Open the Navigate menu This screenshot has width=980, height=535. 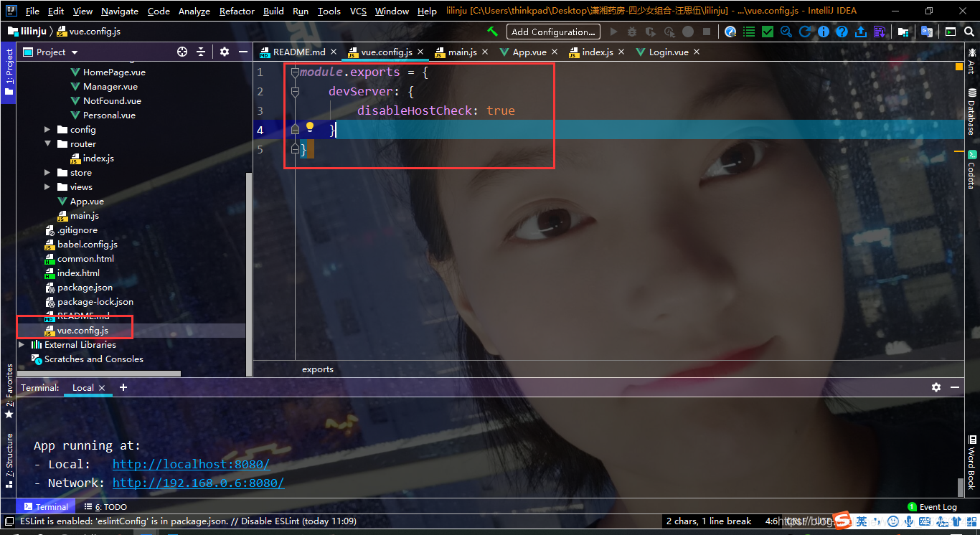tap(120, 11)
